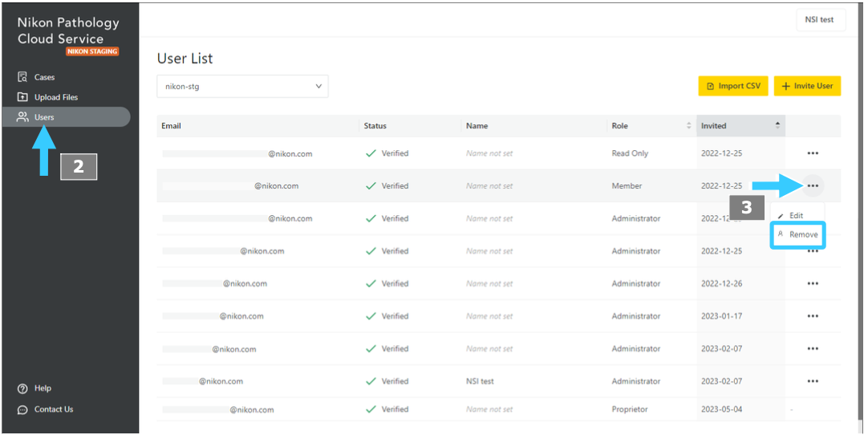This screenshot has width=868, height=435.
Task: Click the Email column header
Action: click(x=171, y=126)
